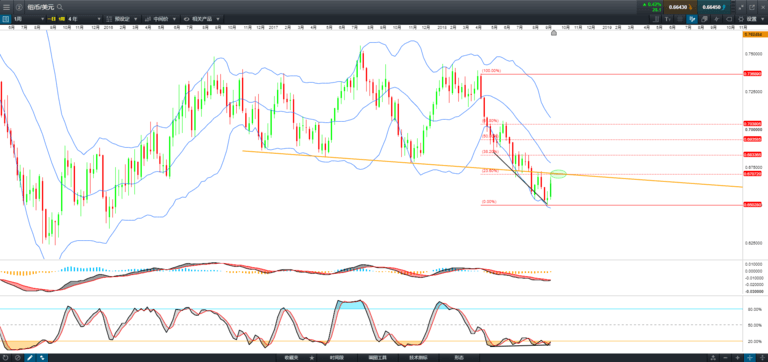
Task: Click the collapse arrows icon in the title bar
Action: 740,7
